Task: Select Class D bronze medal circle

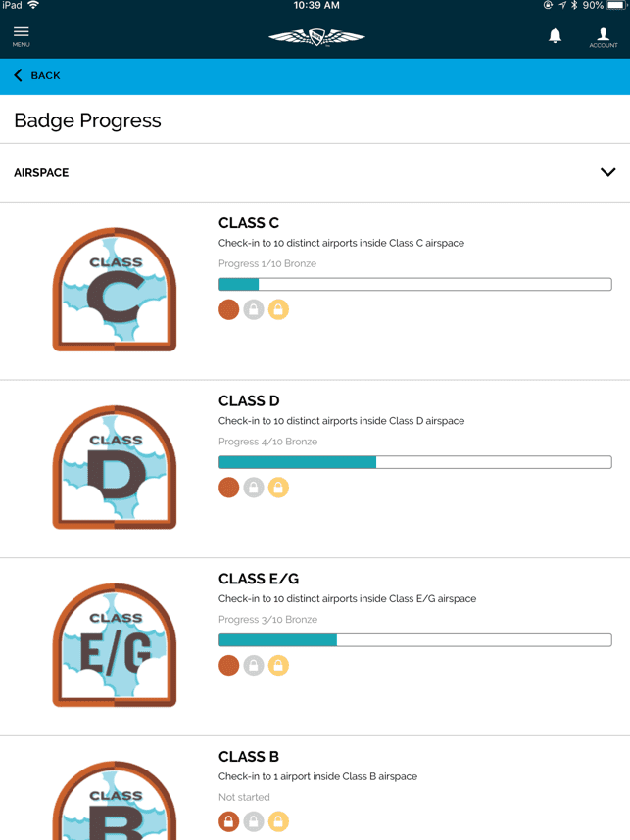Action: [229, 488]
